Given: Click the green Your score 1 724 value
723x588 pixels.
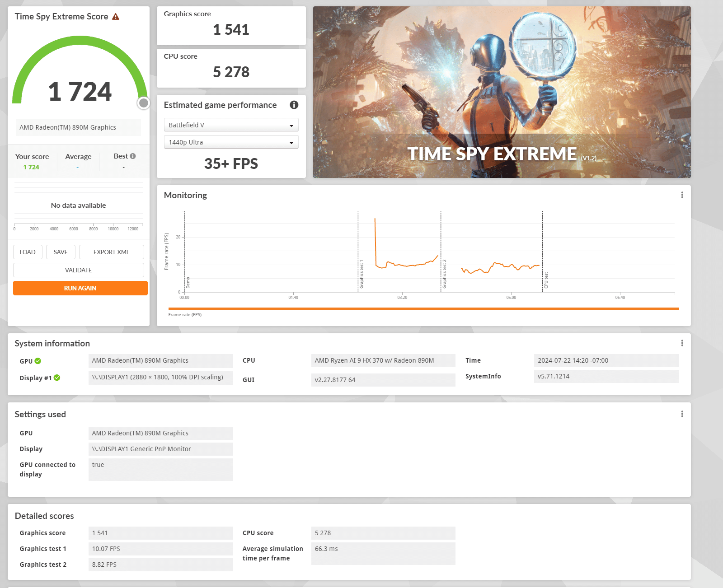Looking at the screenshot, I should pos(31,167).
